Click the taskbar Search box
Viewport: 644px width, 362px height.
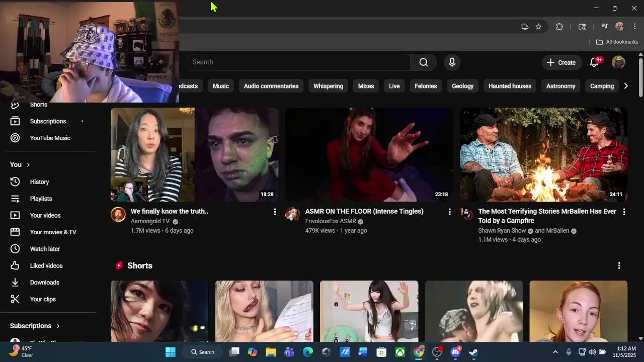point(203,352)
